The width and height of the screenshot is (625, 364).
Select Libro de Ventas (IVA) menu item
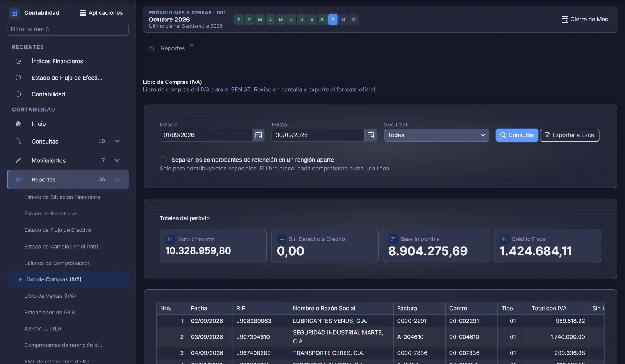coord(50,296)
